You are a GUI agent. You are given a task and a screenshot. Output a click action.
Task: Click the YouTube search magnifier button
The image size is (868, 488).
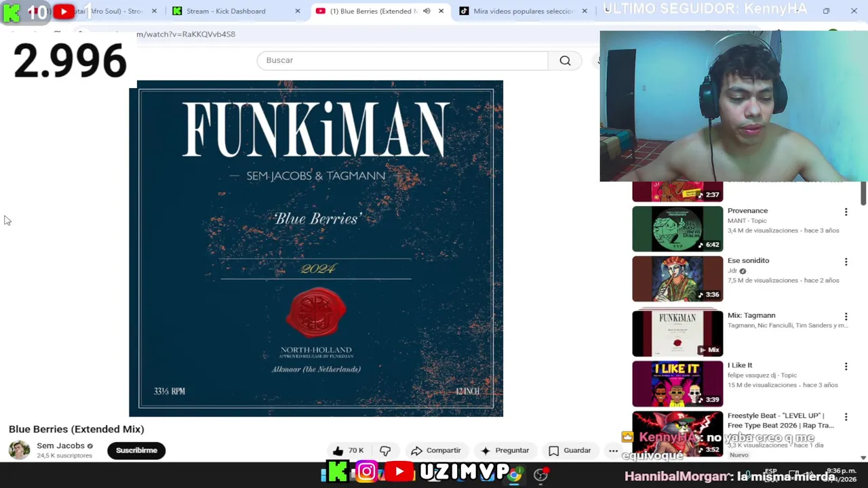pos(565,60)
